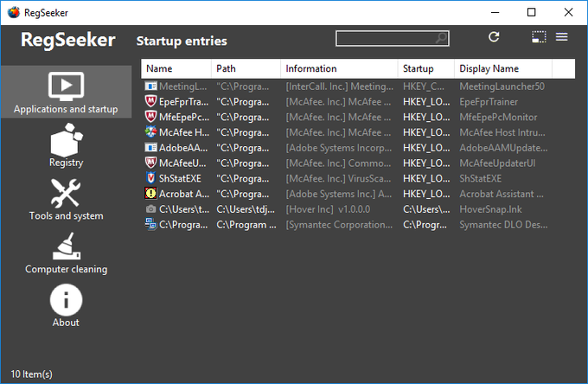This screenshot has width=588, height=384.
Task: Click [Adobe Systems Incorp... information cell
Action: (339, 148)
